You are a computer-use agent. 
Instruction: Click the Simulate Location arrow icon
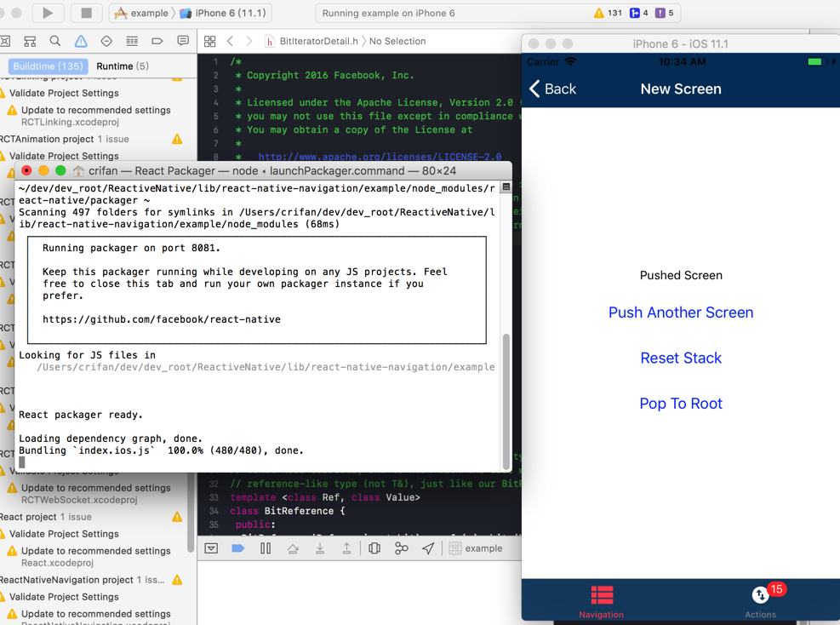(428, 548)
